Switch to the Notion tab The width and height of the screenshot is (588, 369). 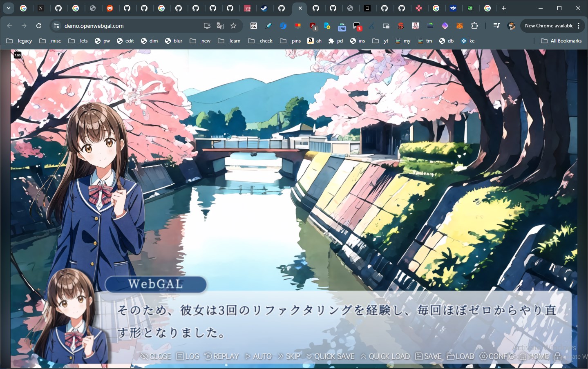[x=41, y=8]
